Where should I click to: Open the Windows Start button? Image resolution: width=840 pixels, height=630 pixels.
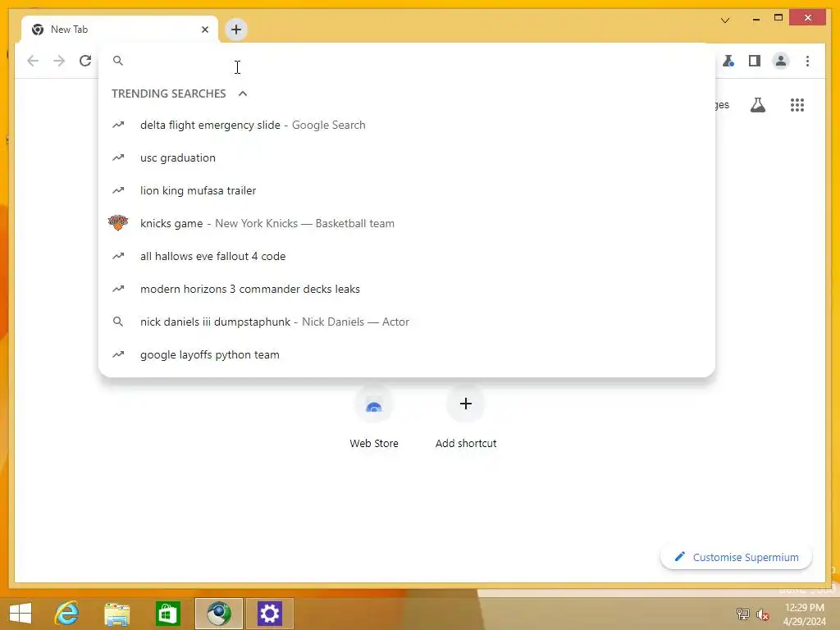tap(21, 613)
